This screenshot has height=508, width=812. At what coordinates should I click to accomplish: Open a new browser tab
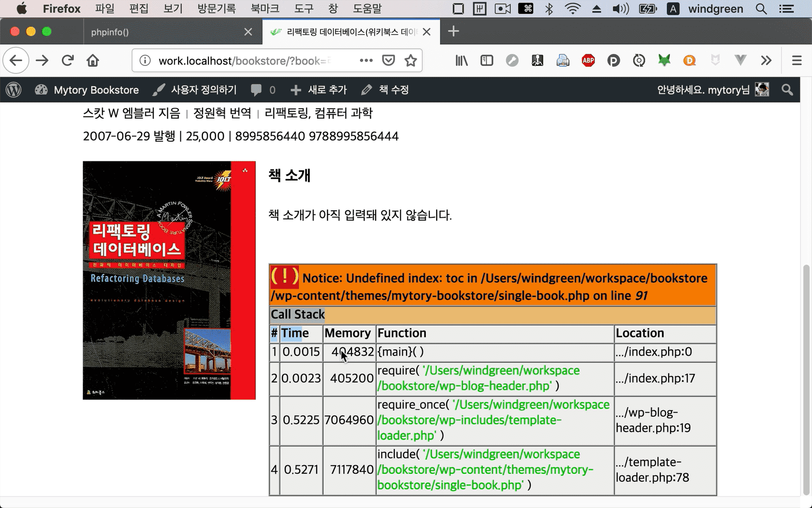pos(453,32)
